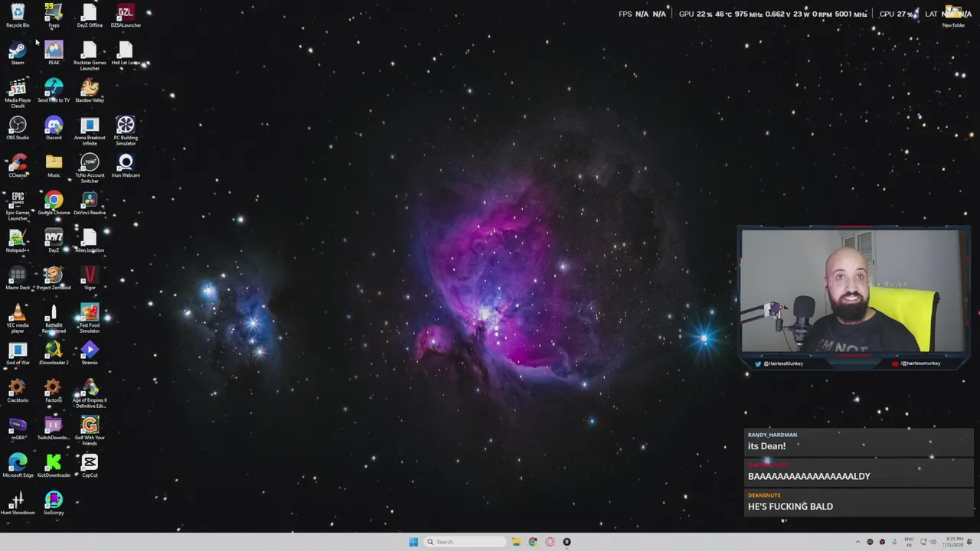Open CapCut desktop shortcut

(x=90, y=465)
